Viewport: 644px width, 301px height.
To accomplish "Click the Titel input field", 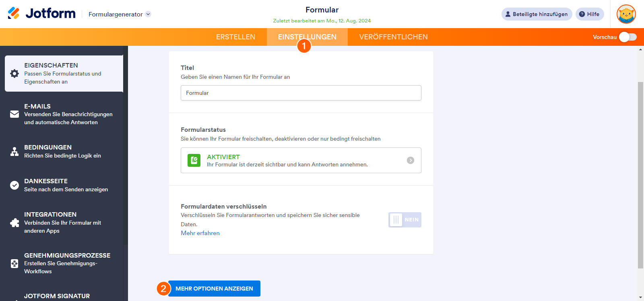I will [x=301, y=93].
